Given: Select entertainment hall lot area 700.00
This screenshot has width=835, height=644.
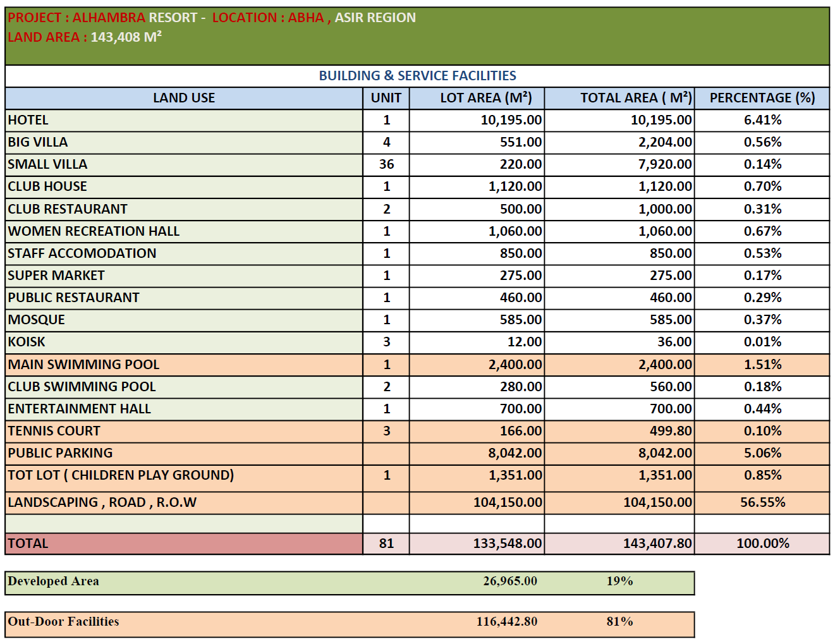Looking at the screenshot, I should pos(521,409).
